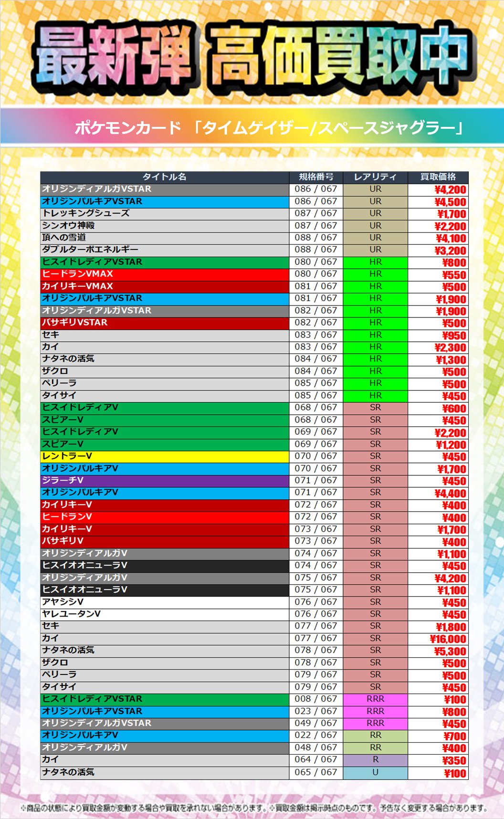Select the ¥4,500 price cell
The image size is (504, 819).
coord(438,201)
